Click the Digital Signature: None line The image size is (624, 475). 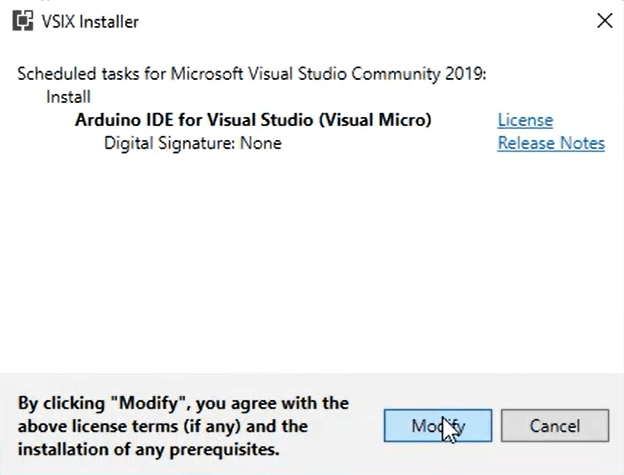click(x=193, y=143)
